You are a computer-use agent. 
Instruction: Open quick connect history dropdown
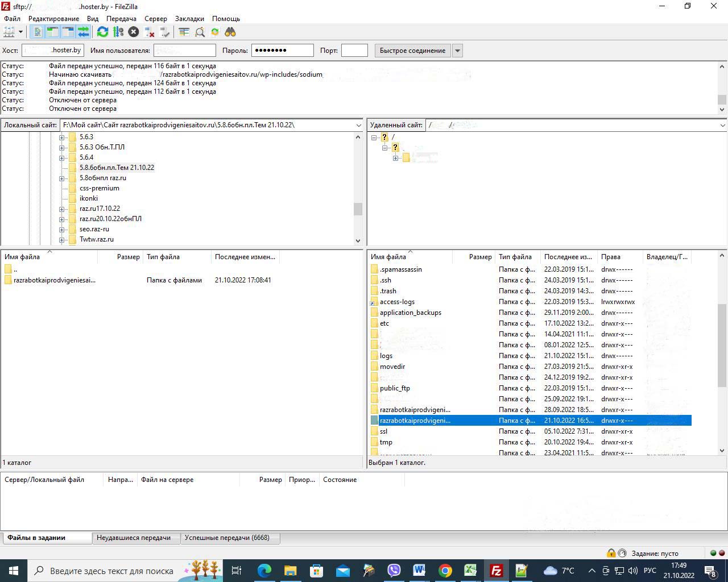point(457,51)
